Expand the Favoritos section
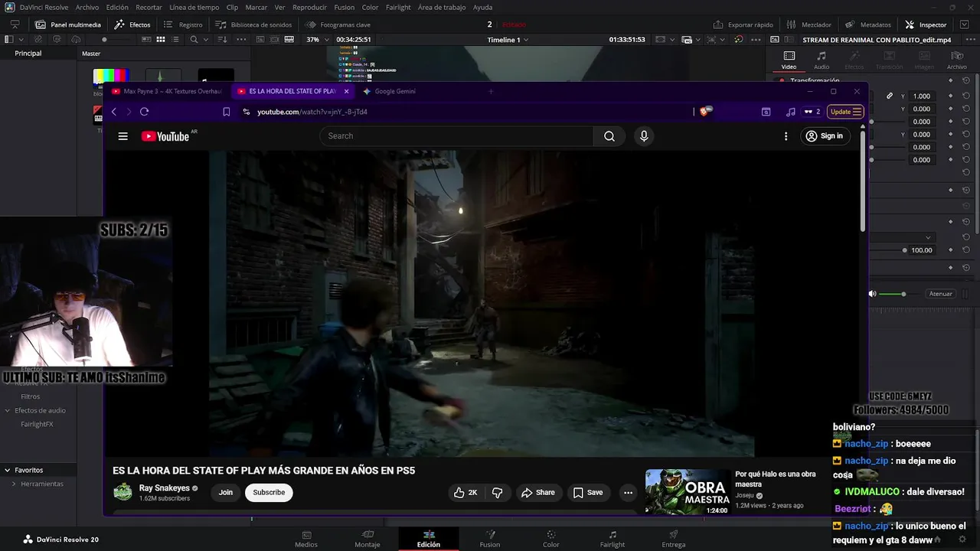 7,470
